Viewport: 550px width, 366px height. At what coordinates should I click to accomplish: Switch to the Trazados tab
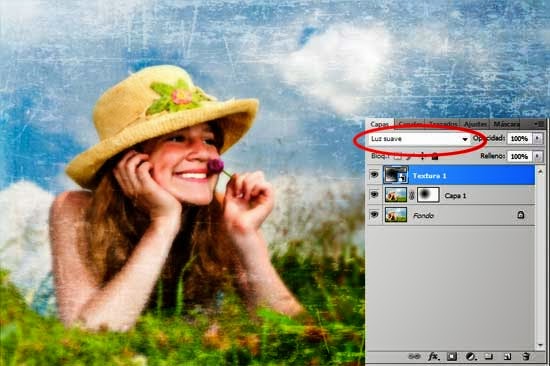[443, 124]
